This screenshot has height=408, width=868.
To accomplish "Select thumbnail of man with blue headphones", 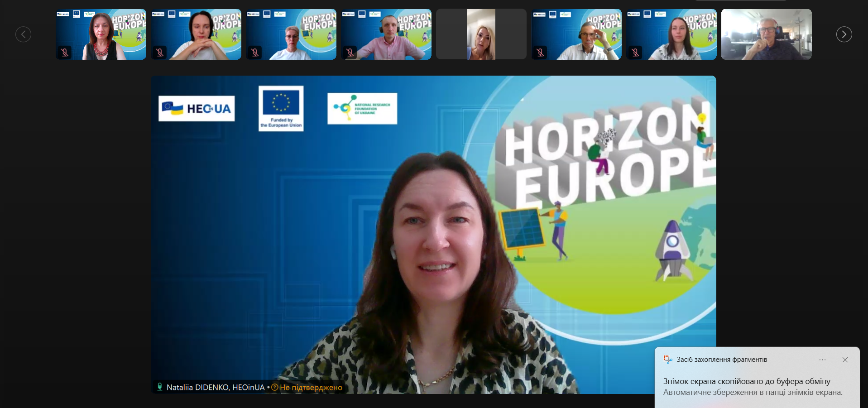I will pyautogui.click(x=767, y=34).
